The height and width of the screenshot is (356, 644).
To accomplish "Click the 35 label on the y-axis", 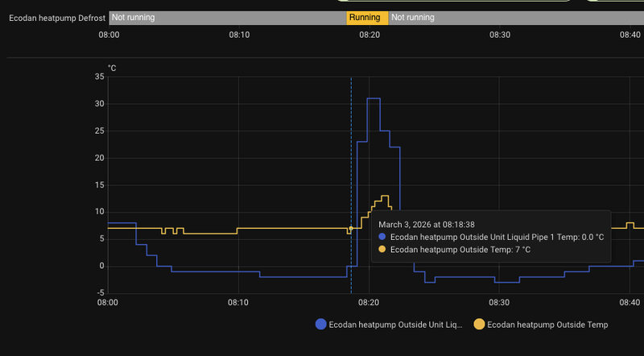I will [x=99, y=77].
